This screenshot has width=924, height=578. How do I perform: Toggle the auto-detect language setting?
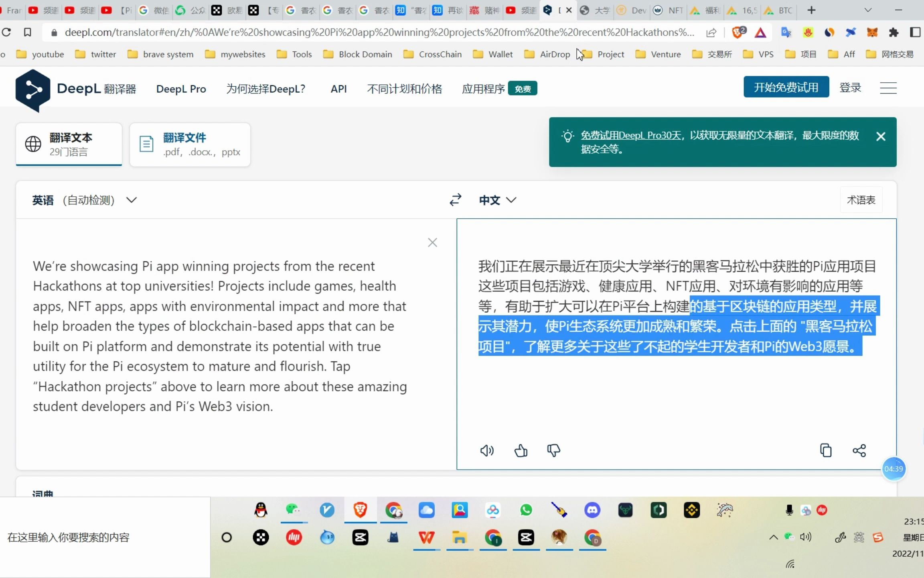[x=83, y=200]
